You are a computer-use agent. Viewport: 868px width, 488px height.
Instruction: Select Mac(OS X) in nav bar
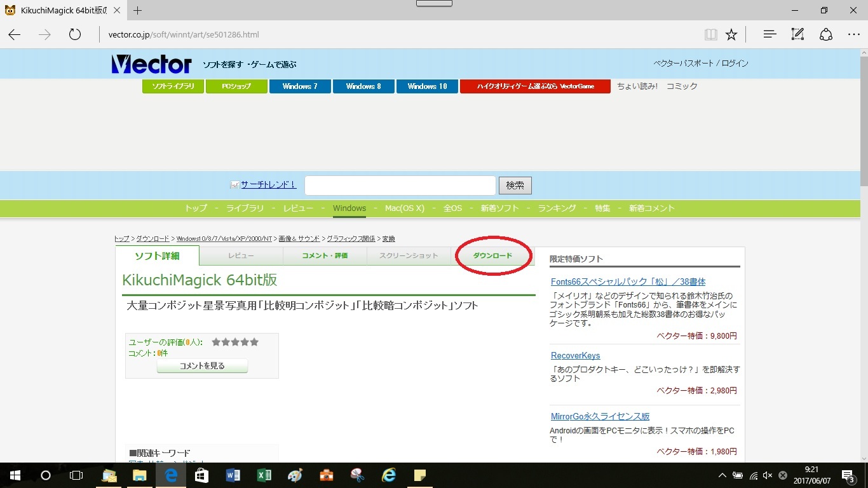405,208
